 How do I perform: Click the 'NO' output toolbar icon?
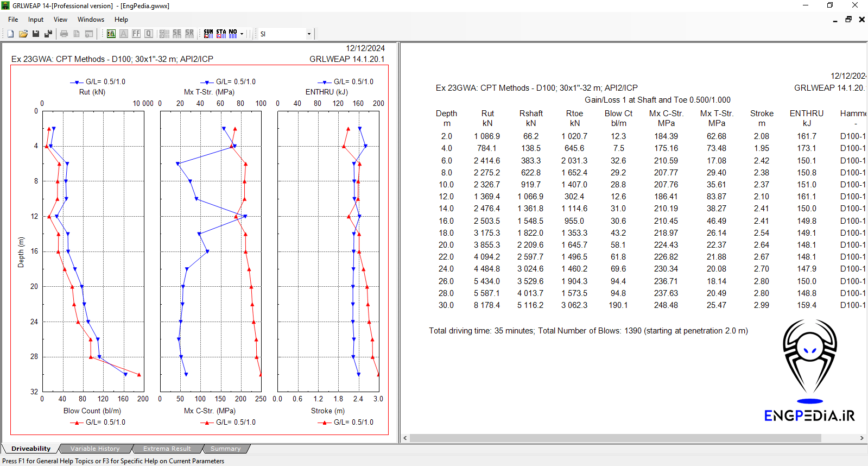[233, 34]
